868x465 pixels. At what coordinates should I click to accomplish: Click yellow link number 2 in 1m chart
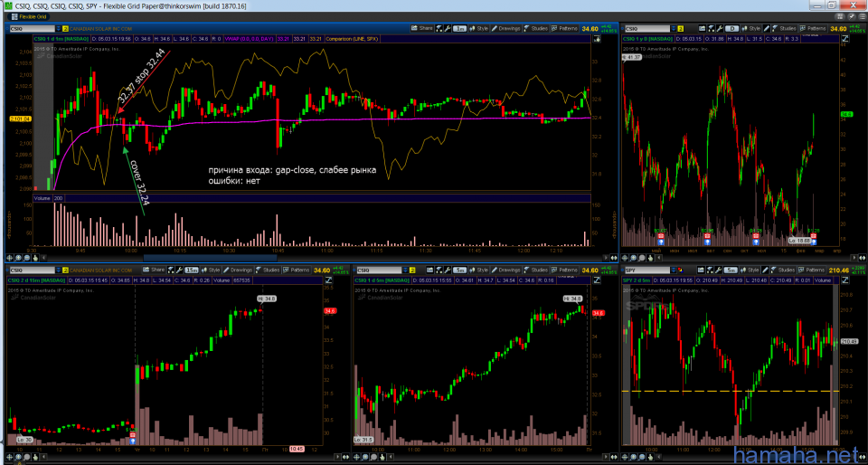66,28
